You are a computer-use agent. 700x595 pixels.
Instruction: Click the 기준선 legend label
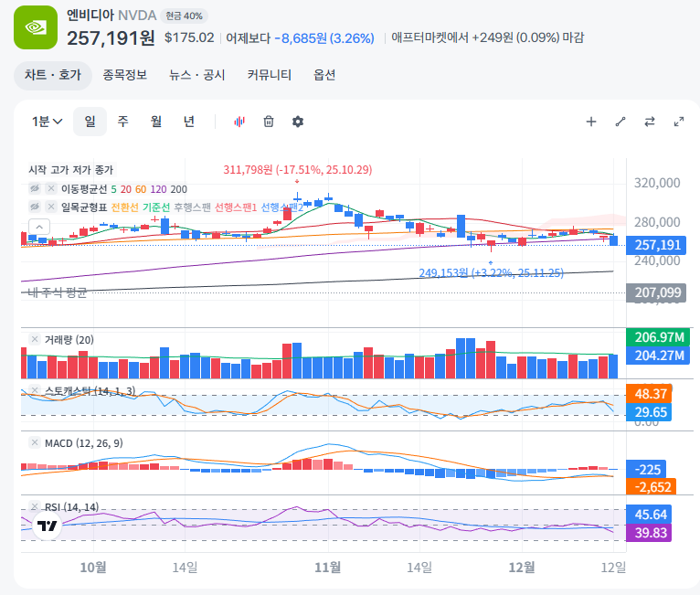pos(156,207)
